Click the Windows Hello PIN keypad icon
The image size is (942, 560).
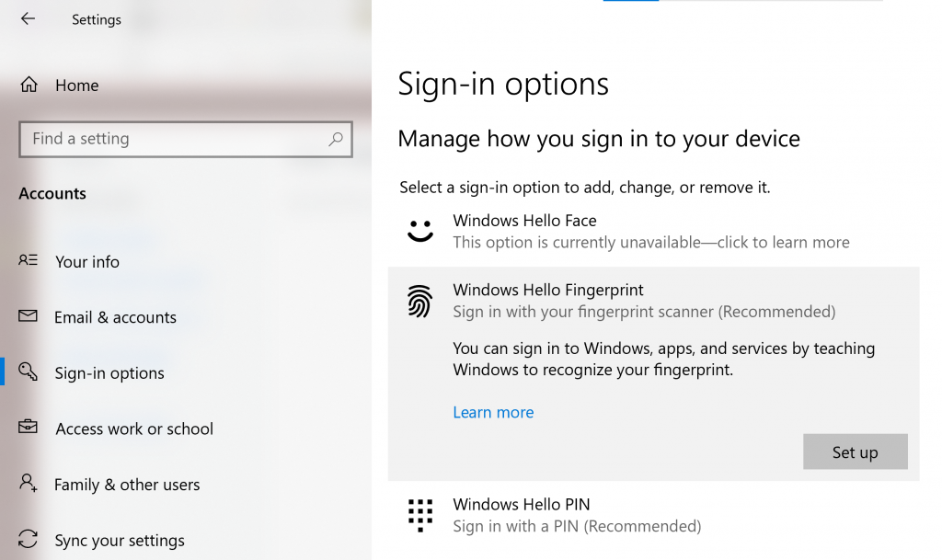tap(419, 515)
